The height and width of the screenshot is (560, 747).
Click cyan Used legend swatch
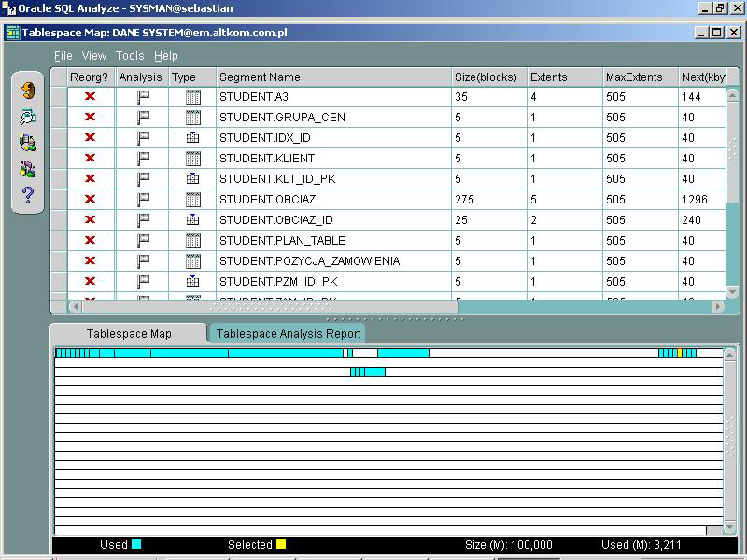click(x=136, y=544)
